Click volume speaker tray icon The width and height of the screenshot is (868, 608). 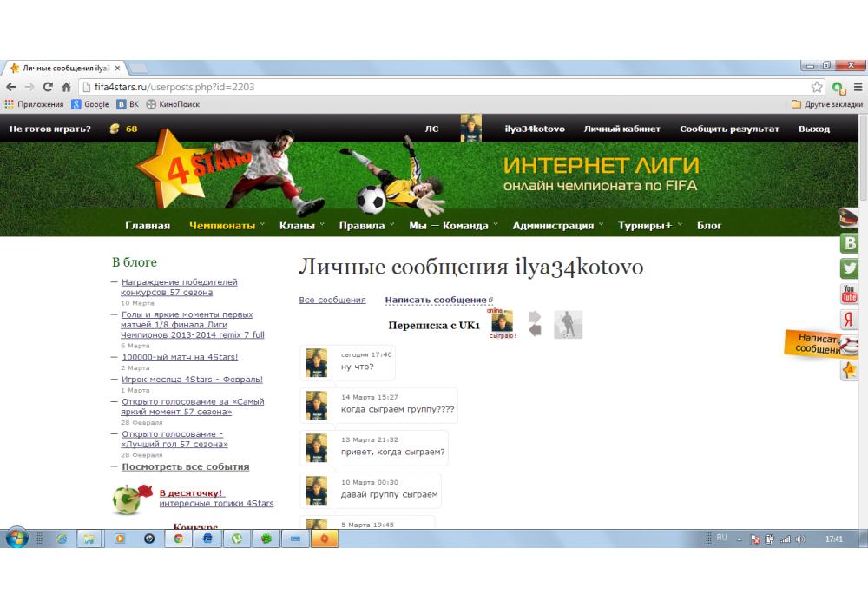[x=800, y=539]
